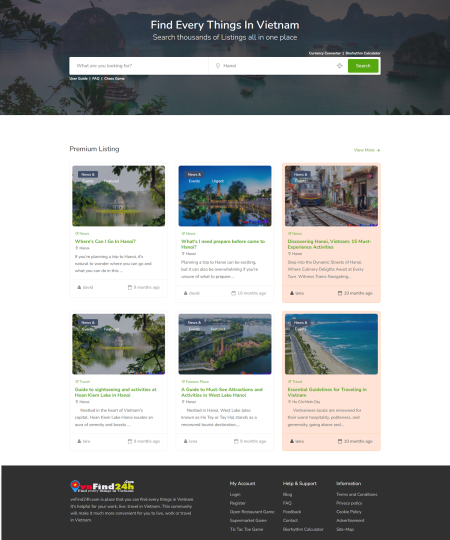Focus the "What are you looking for?" field
Screen dimensions: 450x540
pos(139,66)
